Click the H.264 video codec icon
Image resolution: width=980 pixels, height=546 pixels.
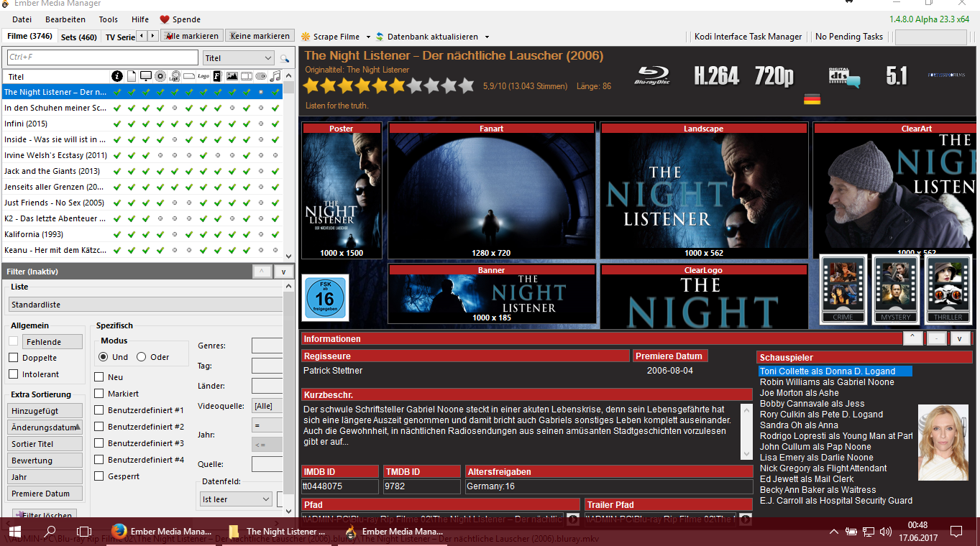tap(716, 75)
